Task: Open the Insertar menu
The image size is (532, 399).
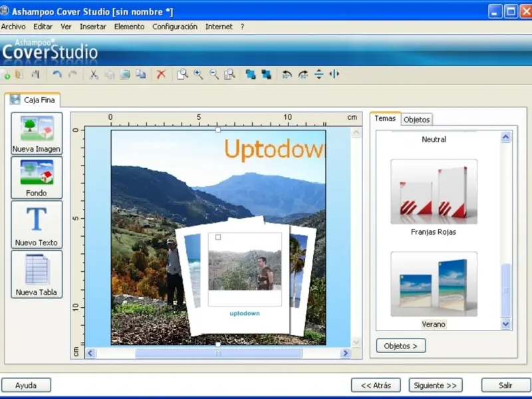Action: pyautogui.click(x=93, y=27)
